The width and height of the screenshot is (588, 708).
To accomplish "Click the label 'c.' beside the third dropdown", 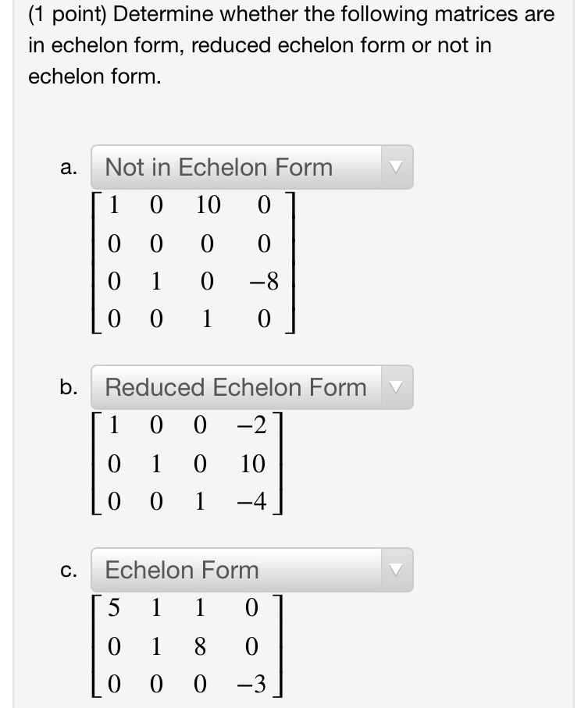I will coord(69,571).
